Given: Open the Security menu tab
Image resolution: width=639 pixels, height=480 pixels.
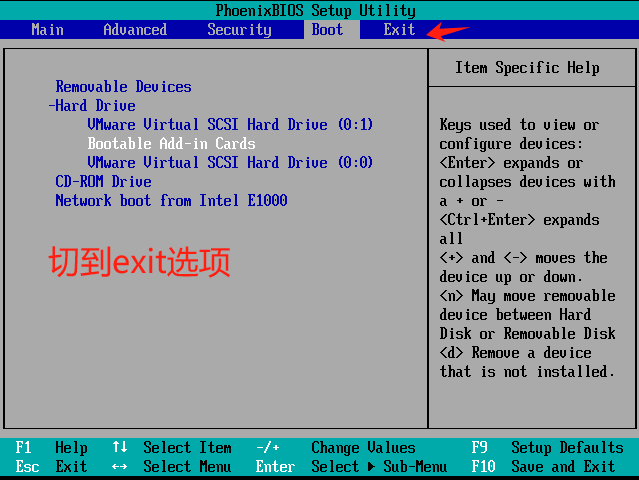Looking at the screenshot, I should click(x=239, y=29).
